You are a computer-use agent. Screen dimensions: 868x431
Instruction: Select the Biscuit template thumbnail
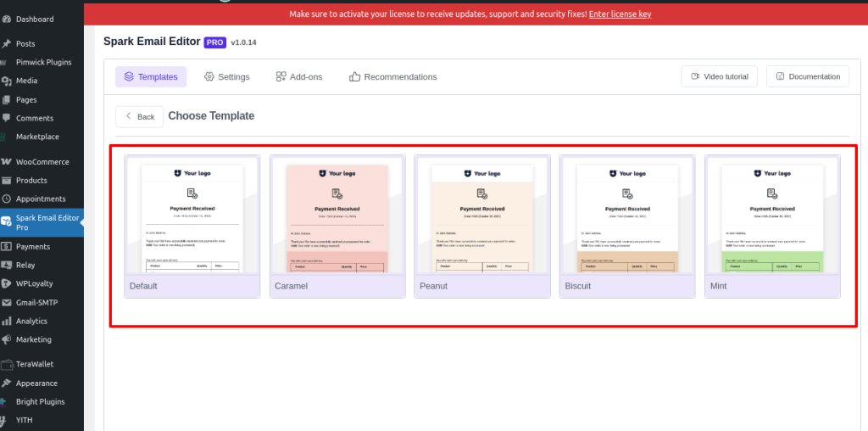(627, 215)
